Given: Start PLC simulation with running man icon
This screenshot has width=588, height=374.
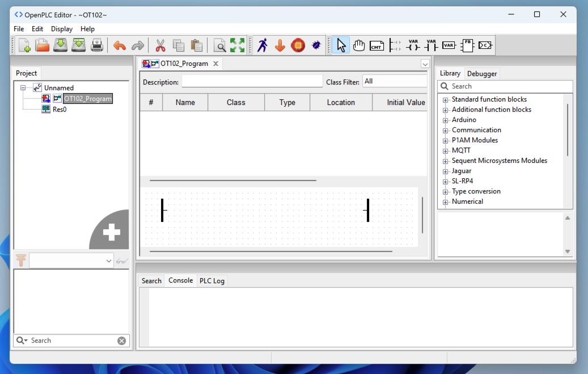Looking at the screenshot, I should coord(262,45).
